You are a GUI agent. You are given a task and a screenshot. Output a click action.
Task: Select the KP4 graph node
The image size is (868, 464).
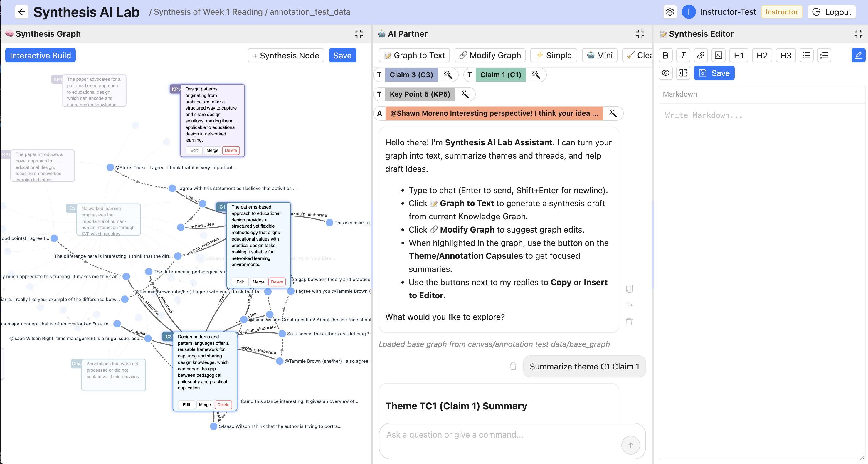click(94, 91)
